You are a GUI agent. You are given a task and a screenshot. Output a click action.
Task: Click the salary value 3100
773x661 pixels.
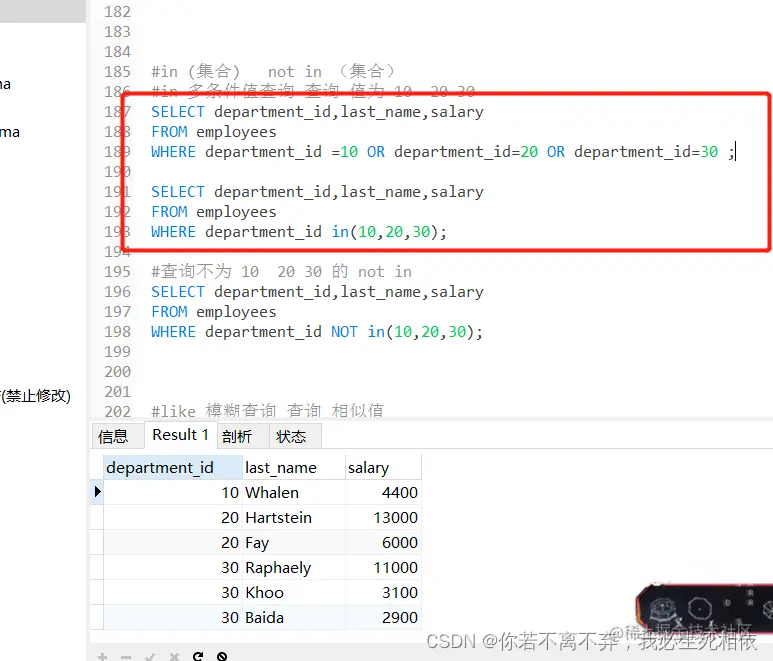(383, 592)
